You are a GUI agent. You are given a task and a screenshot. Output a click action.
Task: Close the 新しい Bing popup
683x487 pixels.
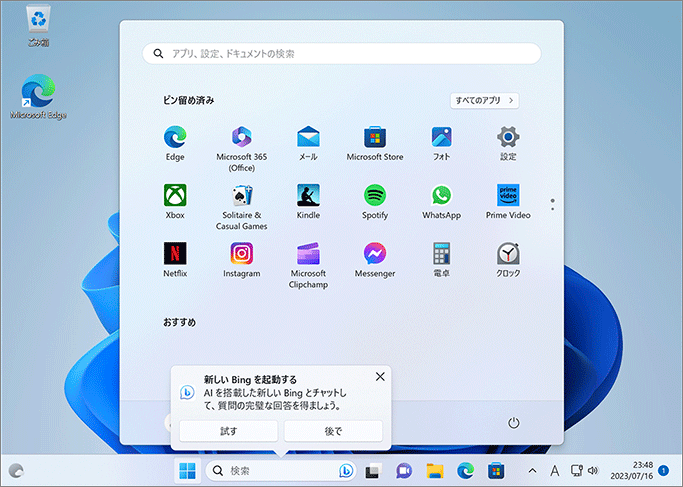point(380,377)
